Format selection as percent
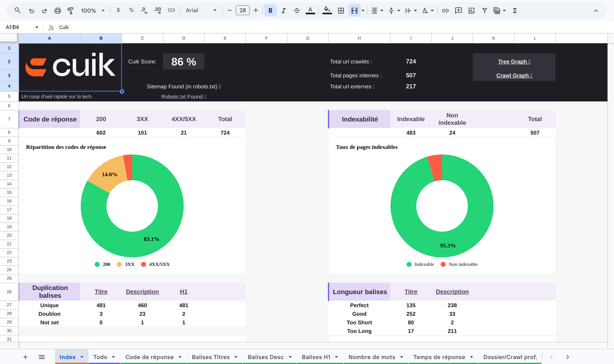Viewport: 614px width, 364px height. 131,10
